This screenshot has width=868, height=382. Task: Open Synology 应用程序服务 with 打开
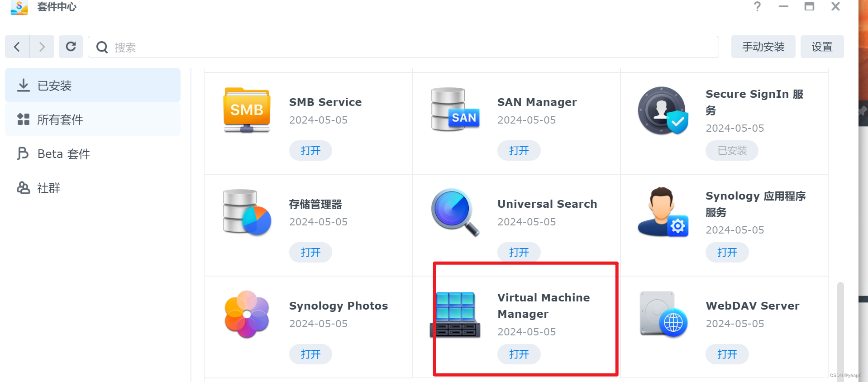pyautogui.click(x=727, y=253)
